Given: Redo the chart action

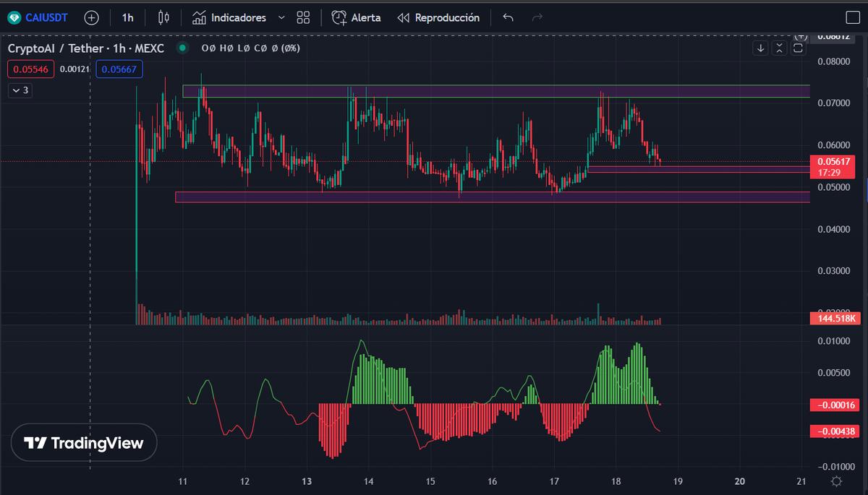Looking at the screenshot, I should point(537,17).
